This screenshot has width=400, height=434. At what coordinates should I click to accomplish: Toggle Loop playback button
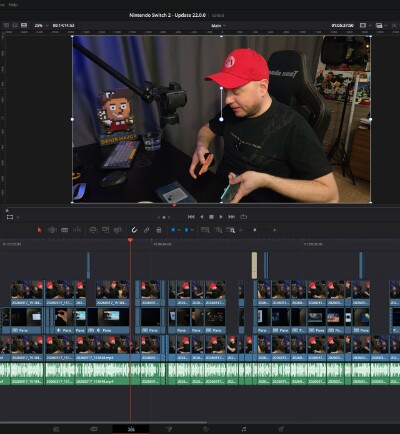coord(244,217)
